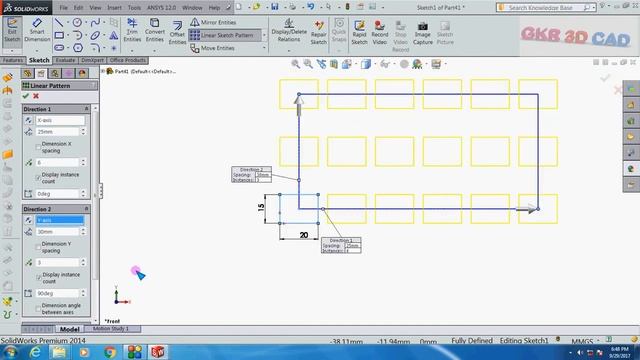Accept the Linear Pattern with green checkmark
This screenshot has height=360, width=640.
(26, 96)
